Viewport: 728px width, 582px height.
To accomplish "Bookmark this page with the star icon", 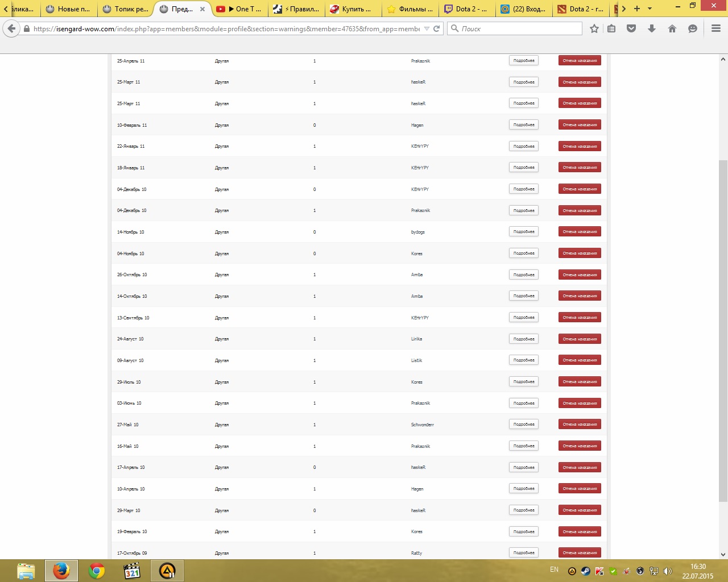I will point(594,28).
